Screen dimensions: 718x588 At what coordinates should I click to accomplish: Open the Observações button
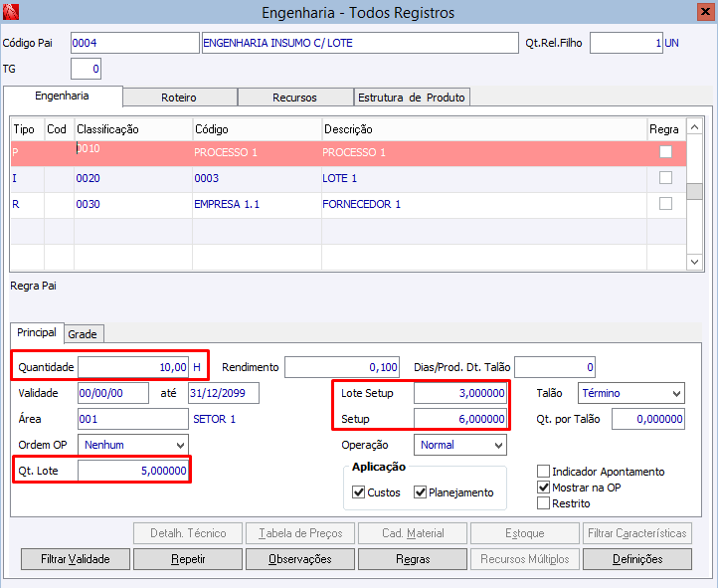tap(299, 559)
